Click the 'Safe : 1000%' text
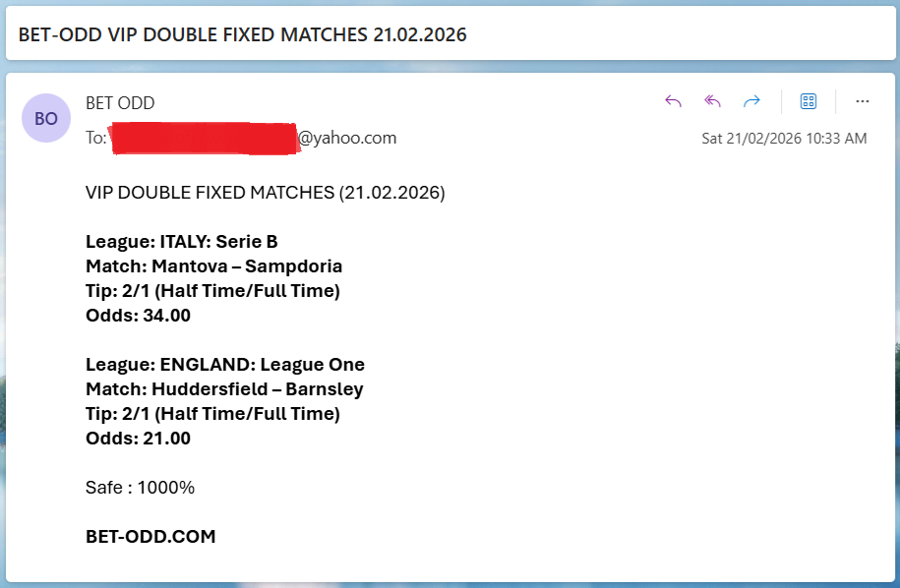900x588 pixels. point(141,488)
